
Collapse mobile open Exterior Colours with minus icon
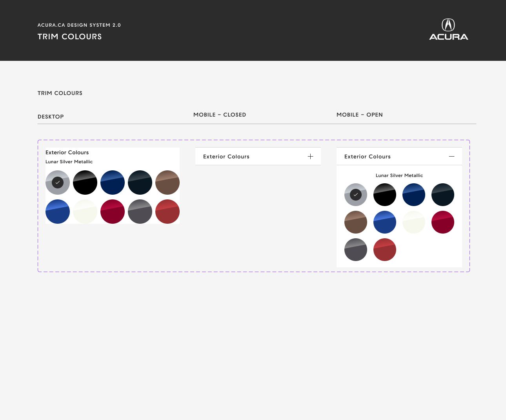[451, 156]
